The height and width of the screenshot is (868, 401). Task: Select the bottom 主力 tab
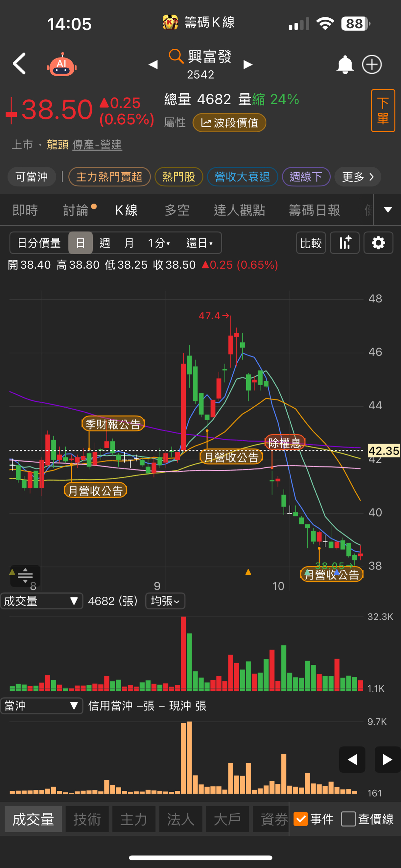click(134, 819)
